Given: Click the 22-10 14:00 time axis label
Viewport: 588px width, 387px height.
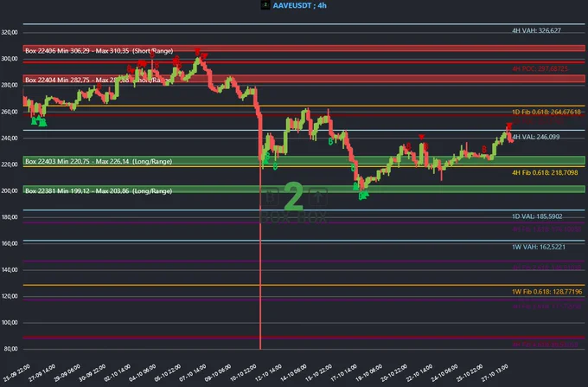Looking at the screenshot, I should point(419,373).
